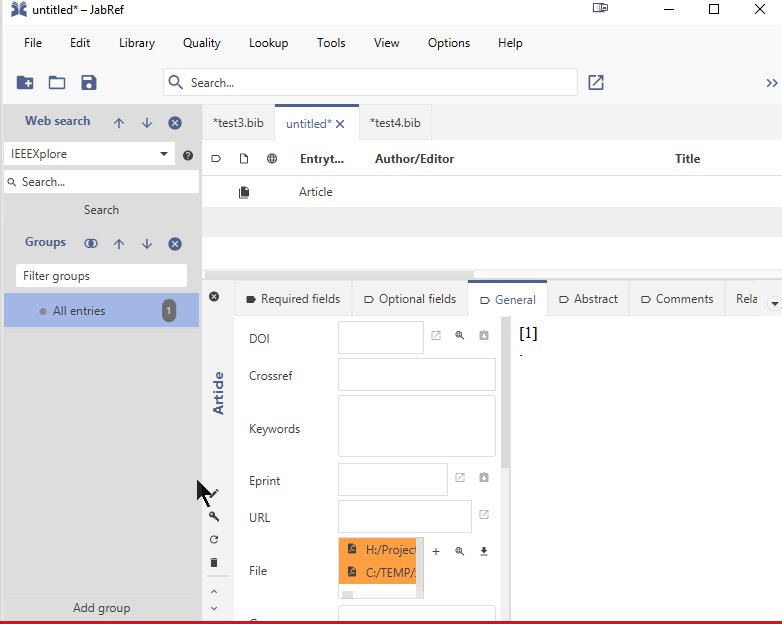Click the Eprint input field
Image resolution: width=782 pixels, height=624 pixels.
coord(392,479)
